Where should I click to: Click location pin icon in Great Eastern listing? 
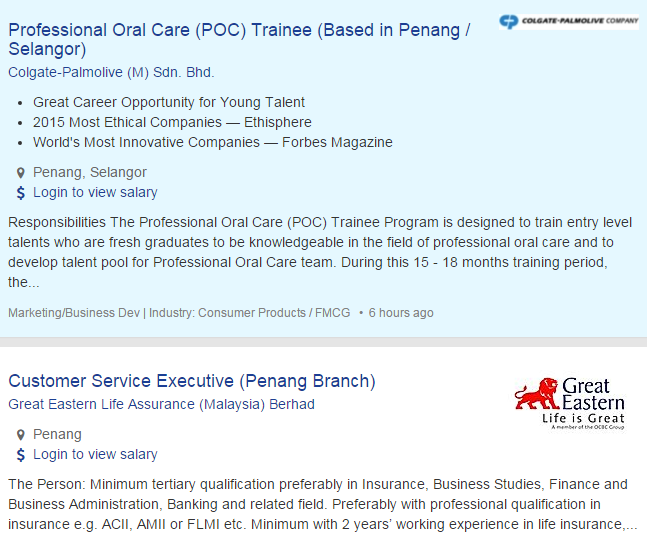pyautogui.click(x=20, y=435)
